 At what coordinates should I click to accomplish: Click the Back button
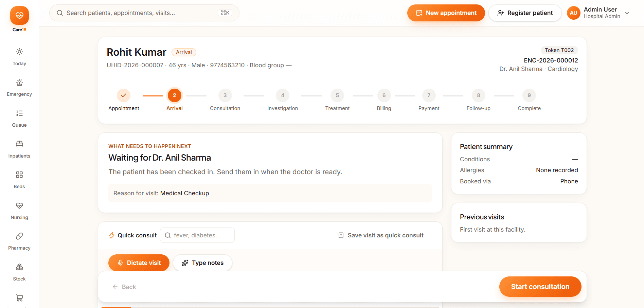click(124, 287)
